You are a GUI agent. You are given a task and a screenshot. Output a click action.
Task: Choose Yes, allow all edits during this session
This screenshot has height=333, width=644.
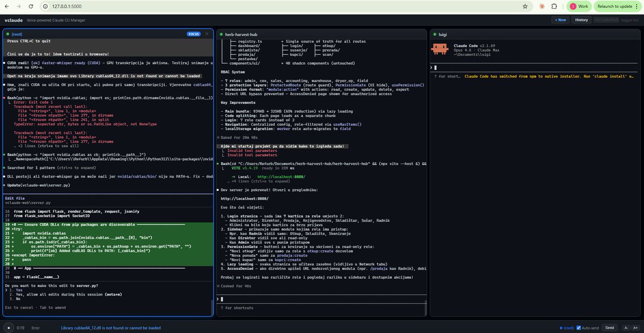64,293
